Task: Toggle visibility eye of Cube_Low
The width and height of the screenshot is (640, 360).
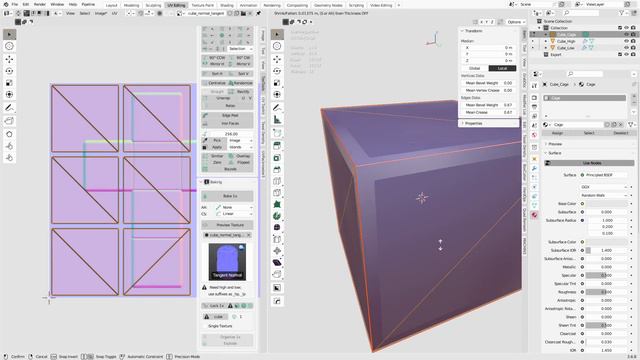Action: pos(626,48)
